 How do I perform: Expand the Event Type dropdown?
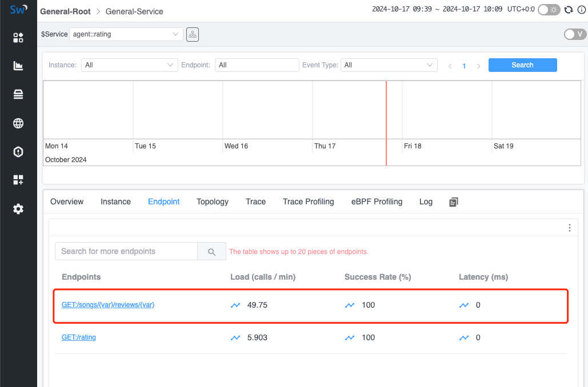pyautogui.click(x=389, y=64)
